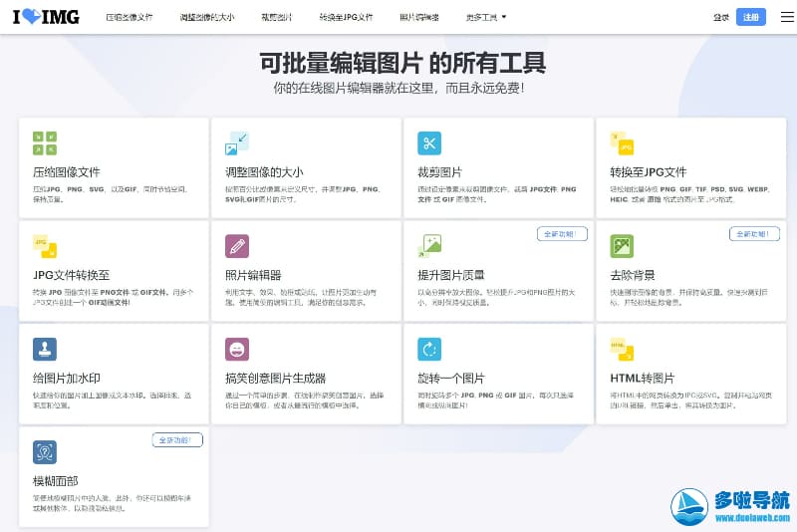Click the yellow convert to JPG icon

(x=622, y=143)
